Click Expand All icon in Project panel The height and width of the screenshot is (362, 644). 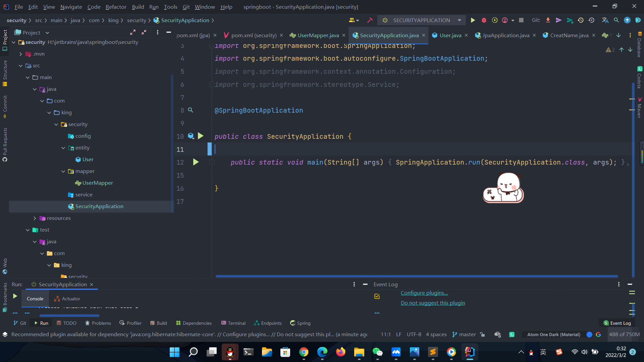(x=133, y=33)
